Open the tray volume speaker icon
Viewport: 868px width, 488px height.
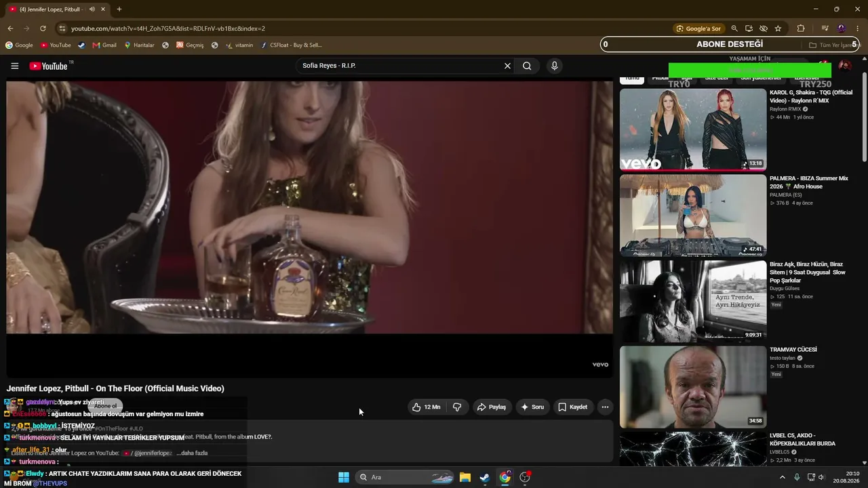click(x=821, y=477)
